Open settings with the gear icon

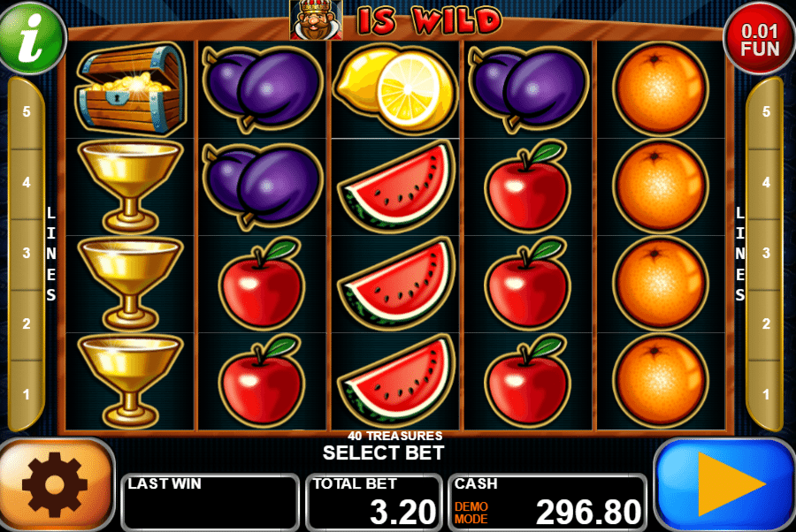click(x=55, y=484)
